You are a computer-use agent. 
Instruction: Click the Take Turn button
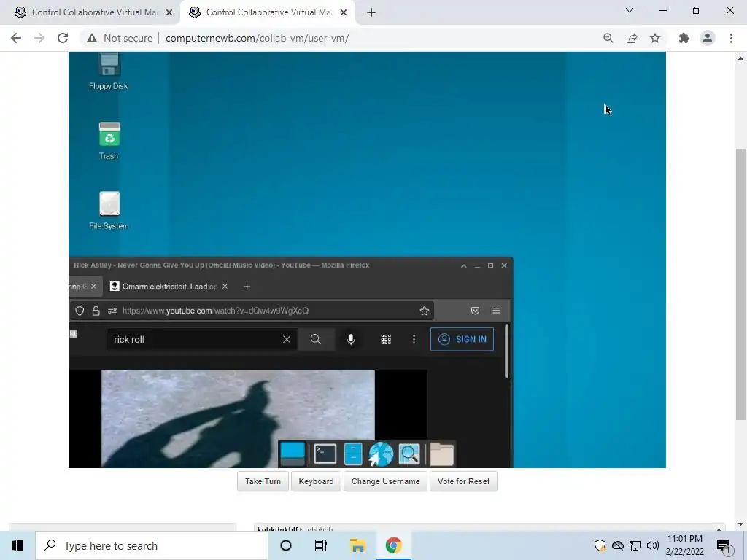coord(263,481)
